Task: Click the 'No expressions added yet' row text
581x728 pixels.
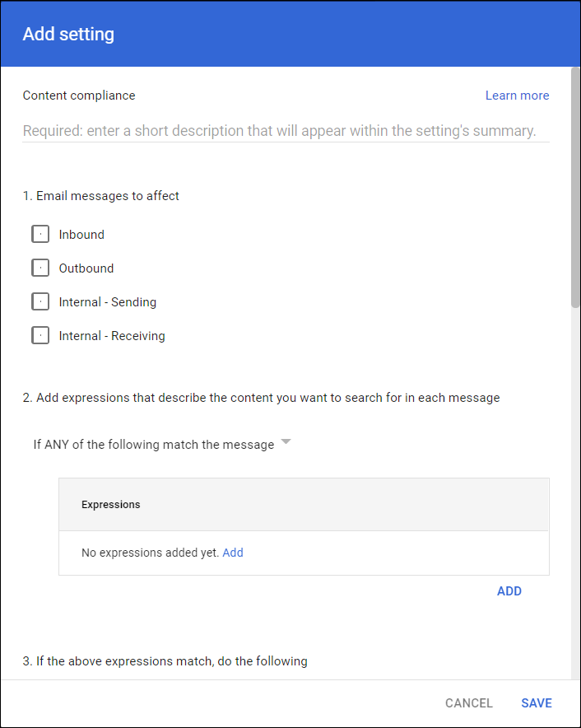Action: (x=150, y=553)
